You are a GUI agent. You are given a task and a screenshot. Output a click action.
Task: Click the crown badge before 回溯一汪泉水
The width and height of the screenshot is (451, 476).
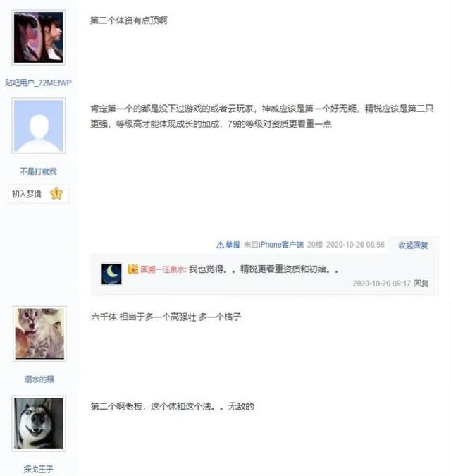(x=133, y=269)
